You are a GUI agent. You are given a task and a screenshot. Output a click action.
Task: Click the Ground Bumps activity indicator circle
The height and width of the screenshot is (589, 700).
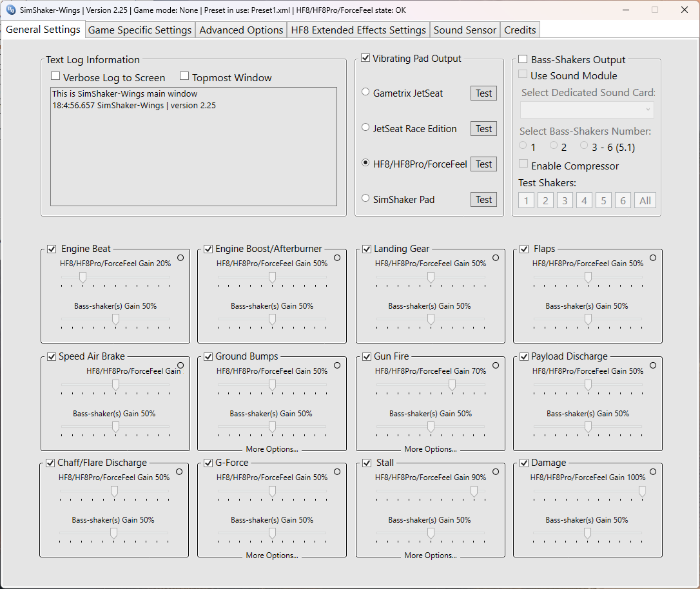tap(338, 365)
